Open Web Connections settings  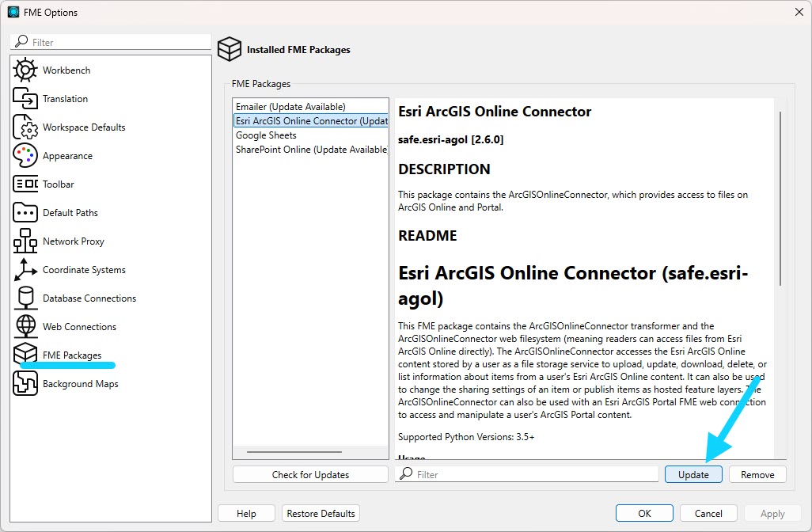(79, 326)
